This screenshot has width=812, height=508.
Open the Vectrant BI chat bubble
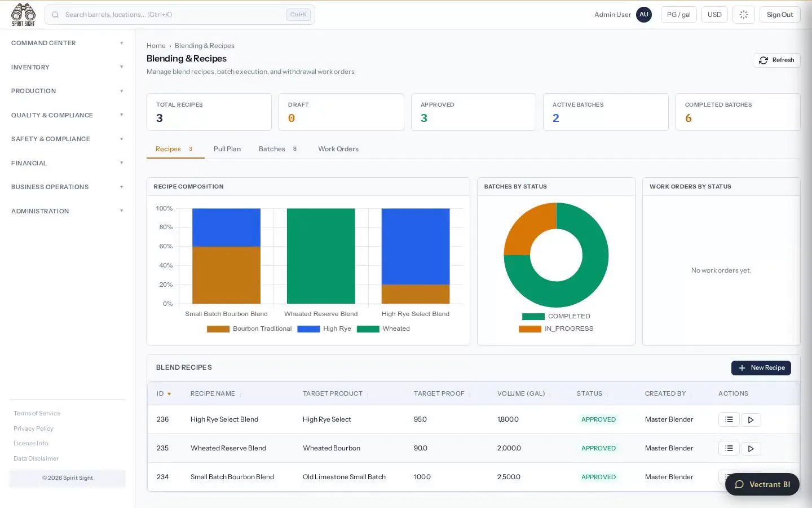coord(762,484)
